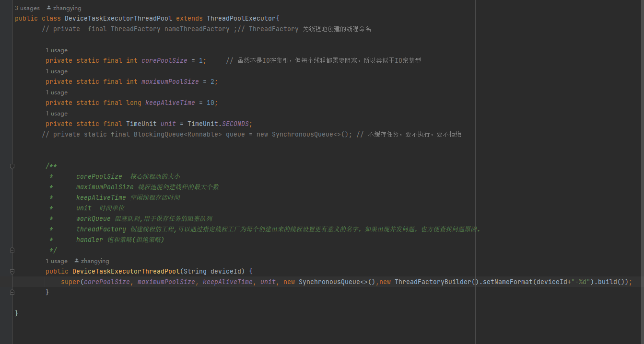644x344 pixels.
Task: Click ThreadFactoryBuilder inside the super call
Action: pos(433,281)
